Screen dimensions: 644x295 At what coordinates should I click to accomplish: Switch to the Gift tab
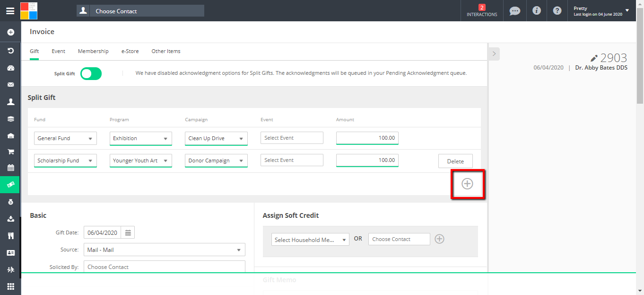coord(34,51)
